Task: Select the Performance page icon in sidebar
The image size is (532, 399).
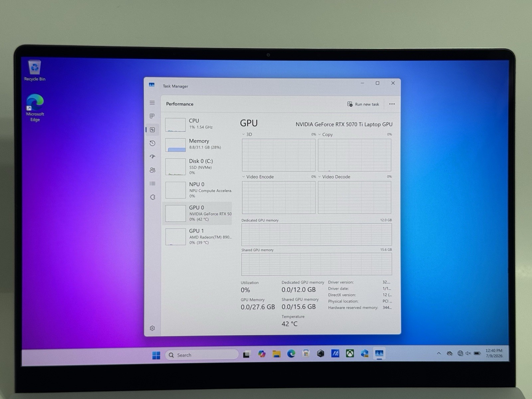Action: 152,130
